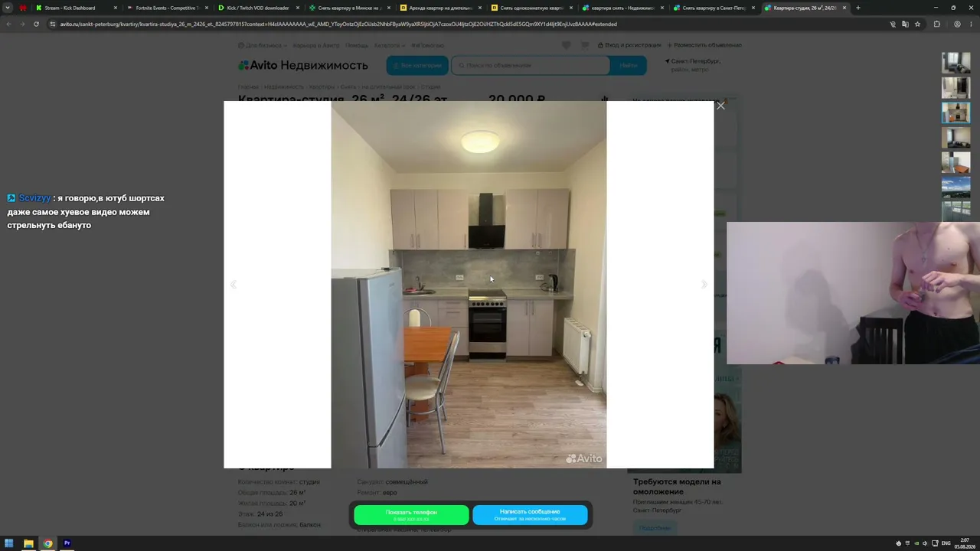Open the 'Снять квартиру в Санкт-Петербурге' tab
Viewport: 980px width, 551px height.
click(714, 8)
